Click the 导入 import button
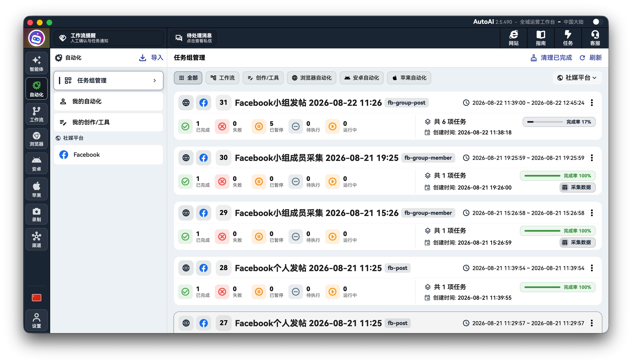This screenshot has height=364, width=632. coord(151,58)
